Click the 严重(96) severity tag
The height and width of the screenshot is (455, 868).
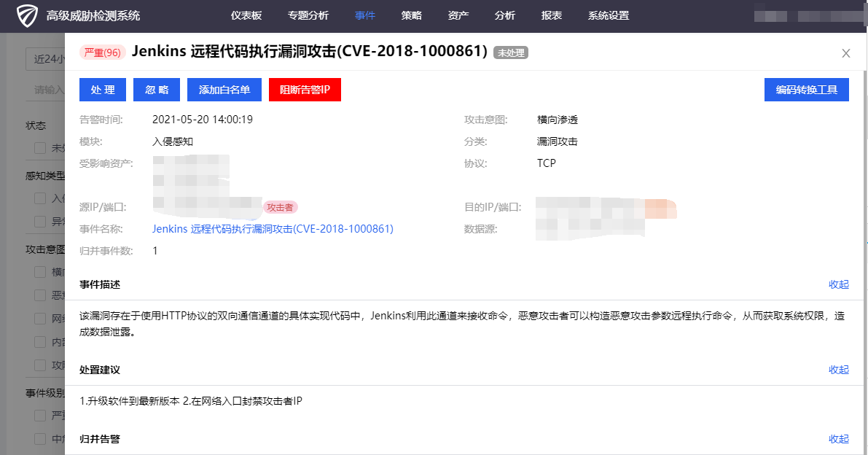pyautogui.click(x=103, y=52)
